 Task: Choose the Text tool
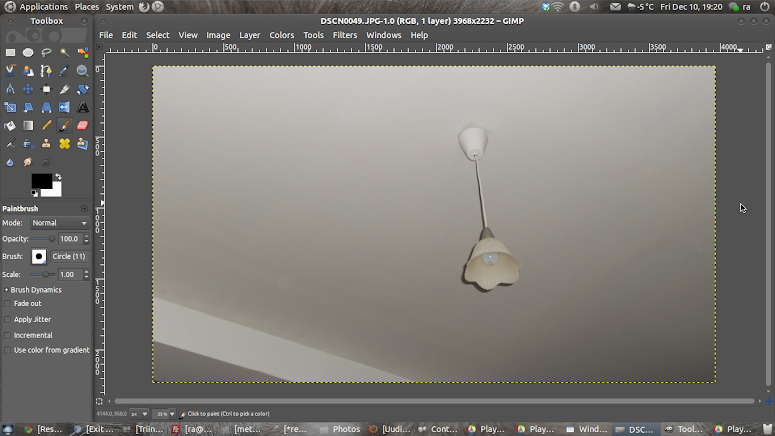[x=82, y=107]
